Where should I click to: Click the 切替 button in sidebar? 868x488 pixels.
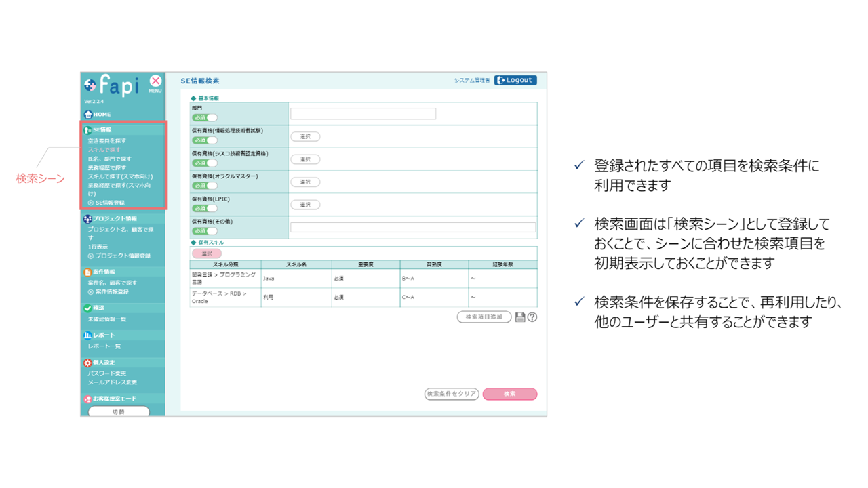(119, 411)
